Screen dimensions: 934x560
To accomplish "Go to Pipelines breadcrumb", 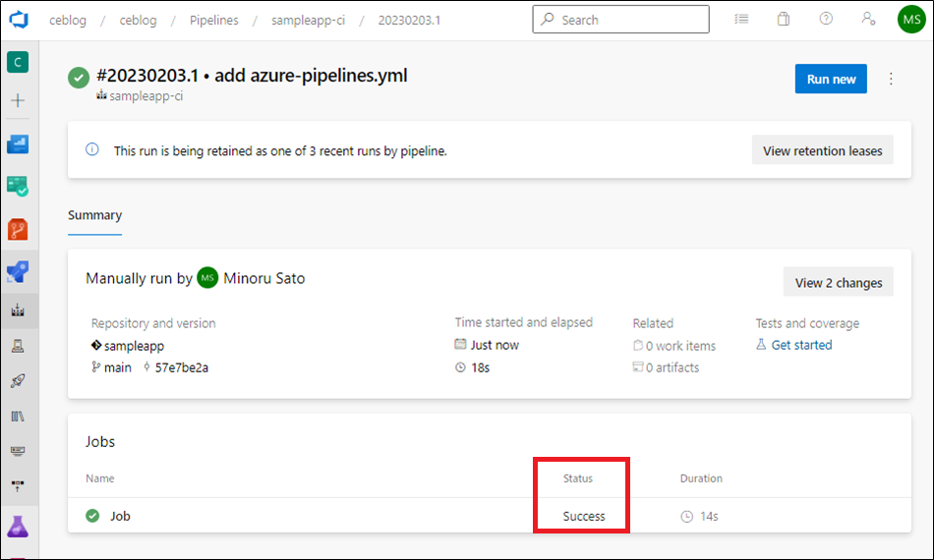I will [214, 21].
